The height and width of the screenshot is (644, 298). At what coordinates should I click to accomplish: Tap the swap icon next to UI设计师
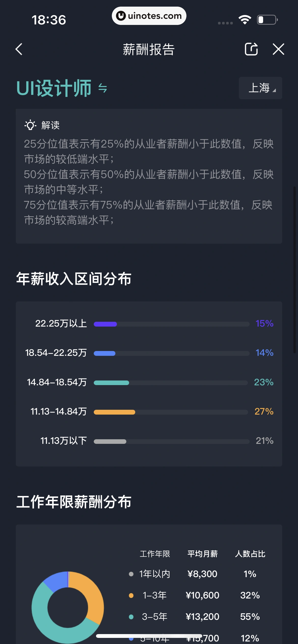click(x=102, y=89)
